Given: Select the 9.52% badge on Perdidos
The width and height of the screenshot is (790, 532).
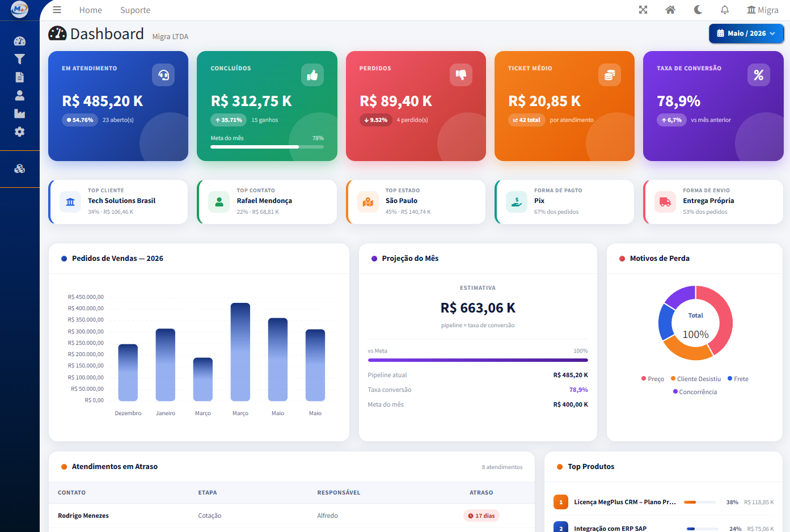Looking at the screenshot, I should click(x=376, y=120).
